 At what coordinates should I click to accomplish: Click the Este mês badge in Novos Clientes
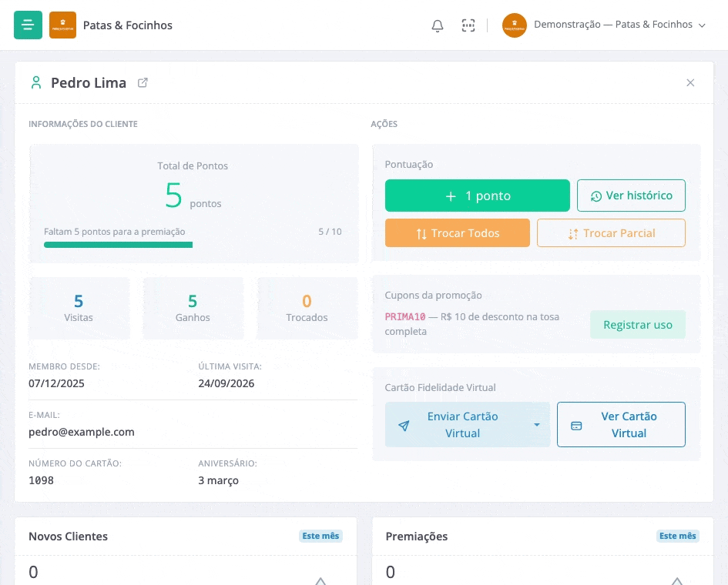click(x=320, y=536)
